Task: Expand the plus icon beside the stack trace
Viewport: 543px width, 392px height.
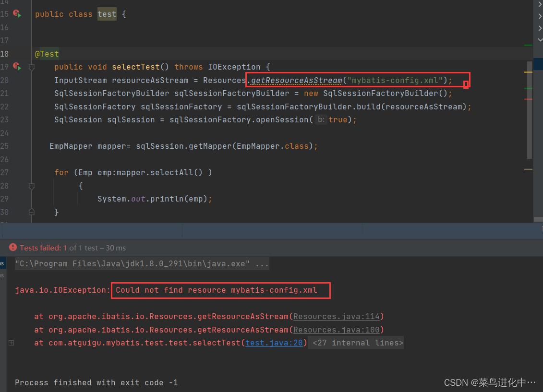Action: pyautogui.click(x=12, y=342)
